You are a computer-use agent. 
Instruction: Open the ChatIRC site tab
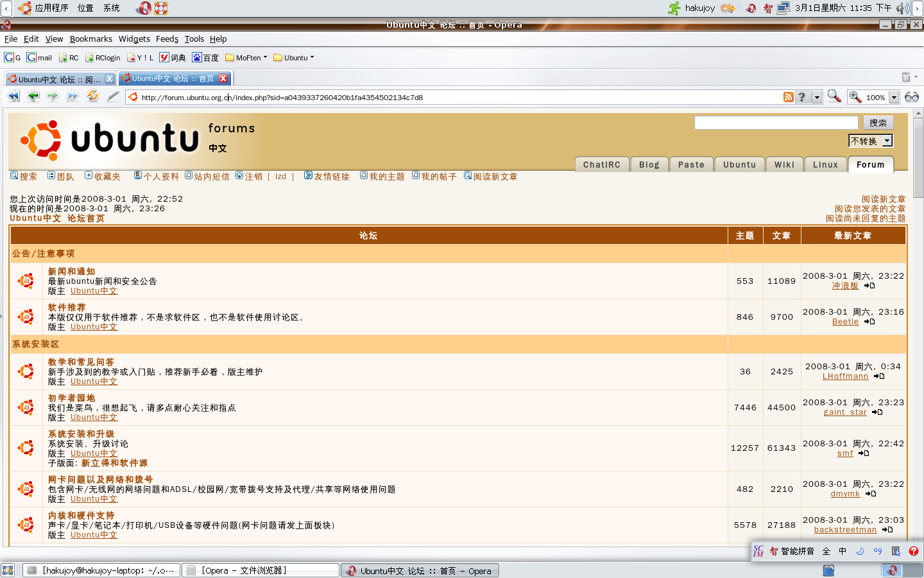[x=602, y=164]
